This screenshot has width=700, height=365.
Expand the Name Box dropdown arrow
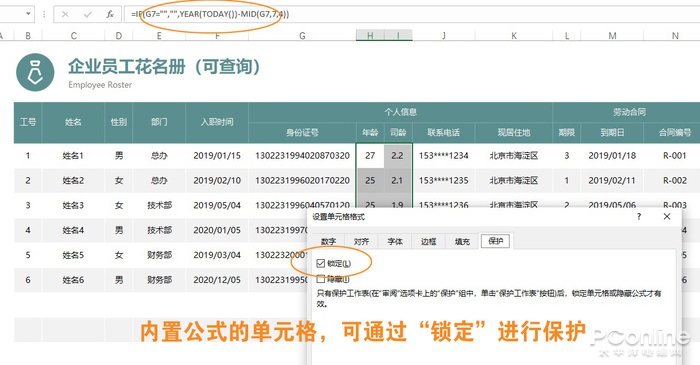28,14
